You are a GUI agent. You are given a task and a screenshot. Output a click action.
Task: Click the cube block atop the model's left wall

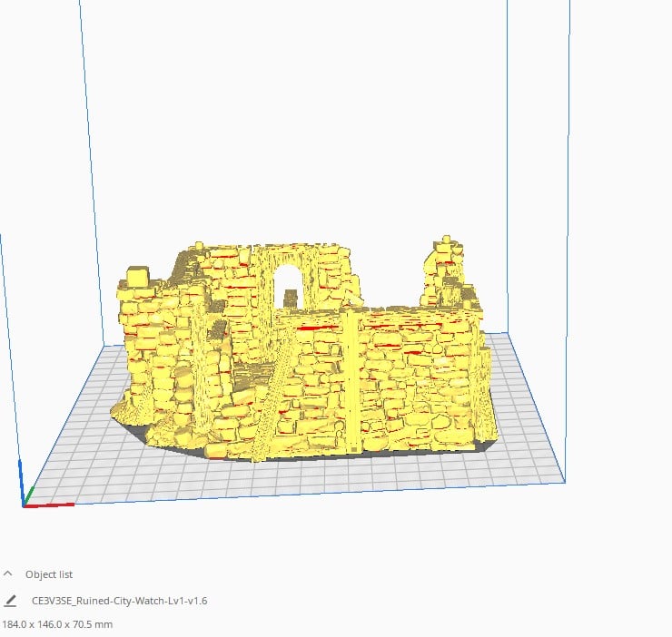tap(138, 276)
